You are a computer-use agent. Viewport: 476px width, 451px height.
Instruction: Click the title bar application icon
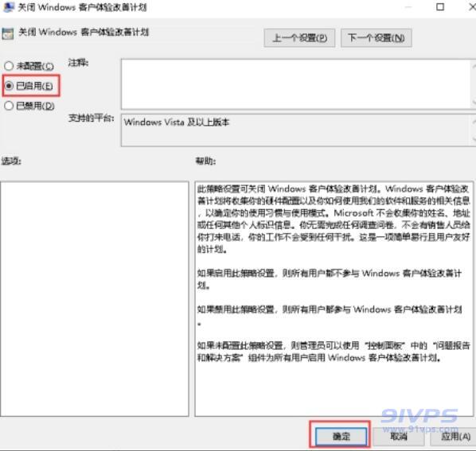coord(8,6)
